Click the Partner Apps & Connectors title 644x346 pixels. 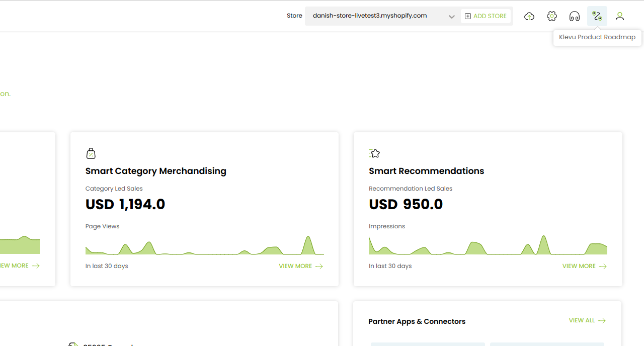[x=417, y=321]
